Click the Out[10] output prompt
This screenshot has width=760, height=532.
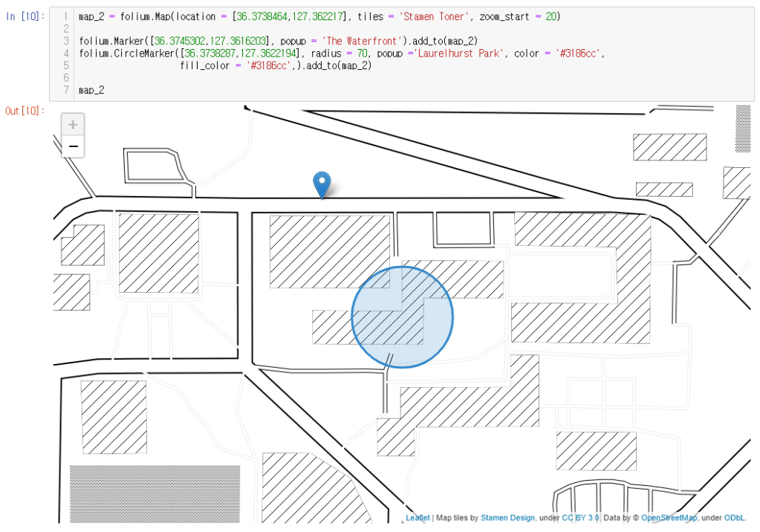(25, 111)
